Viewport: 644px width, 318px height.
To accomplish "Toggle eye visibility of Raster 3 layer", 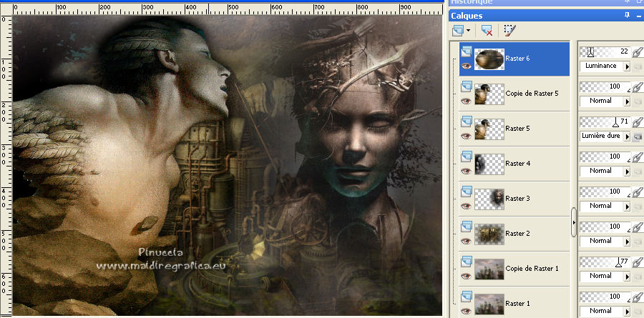I will 466,206.
